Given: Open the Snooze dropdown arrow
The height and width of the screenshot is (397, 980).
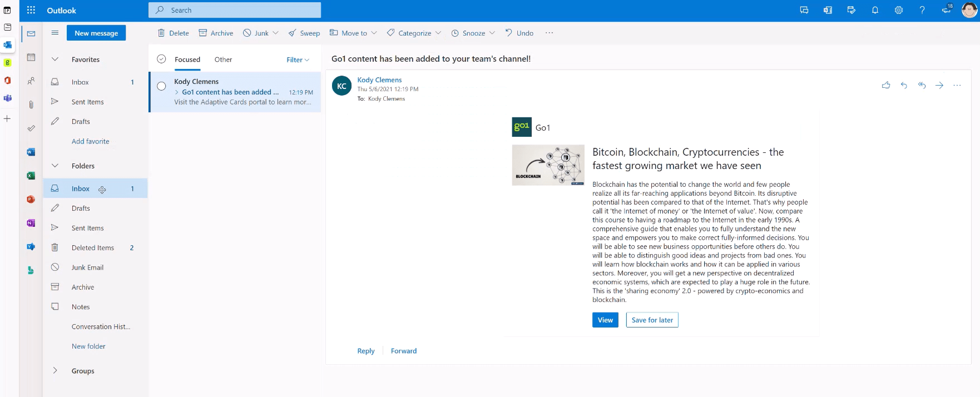Looking at the screenshot, I should pyautogui.click(x=492, y=33).
